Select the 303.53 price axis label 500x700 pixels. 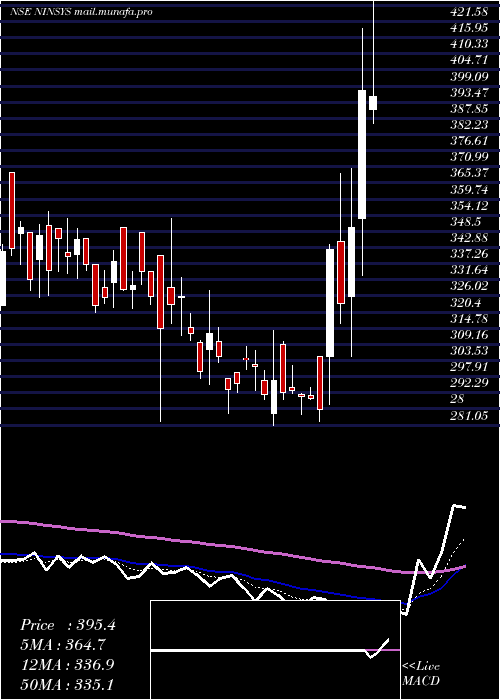[469, 351]
